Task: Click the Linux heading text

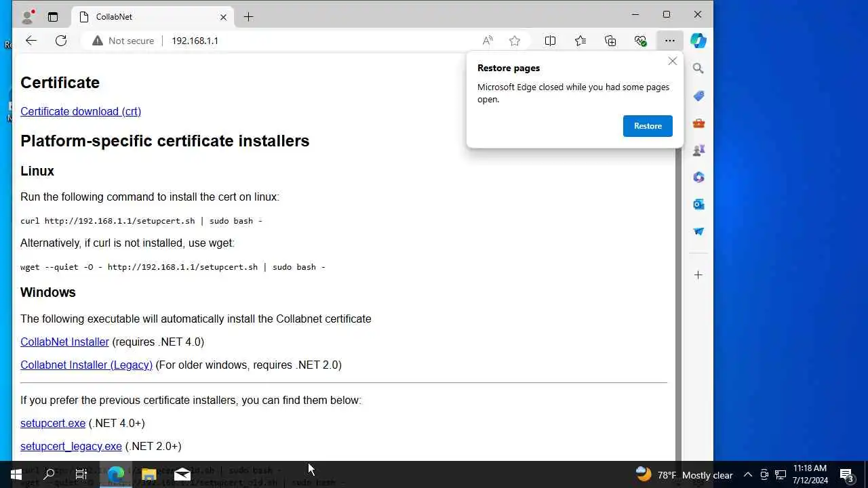Action: [x=37, y=171]
